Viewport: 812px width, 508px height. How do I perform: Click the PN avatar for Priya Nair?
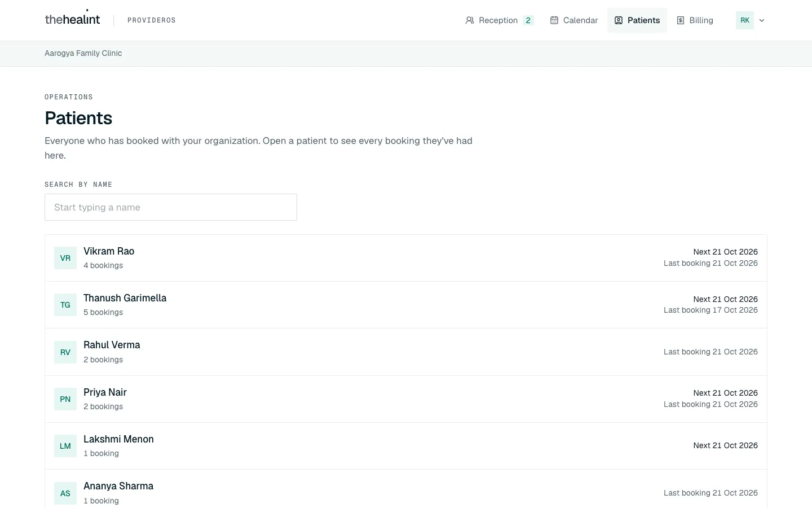65,399
